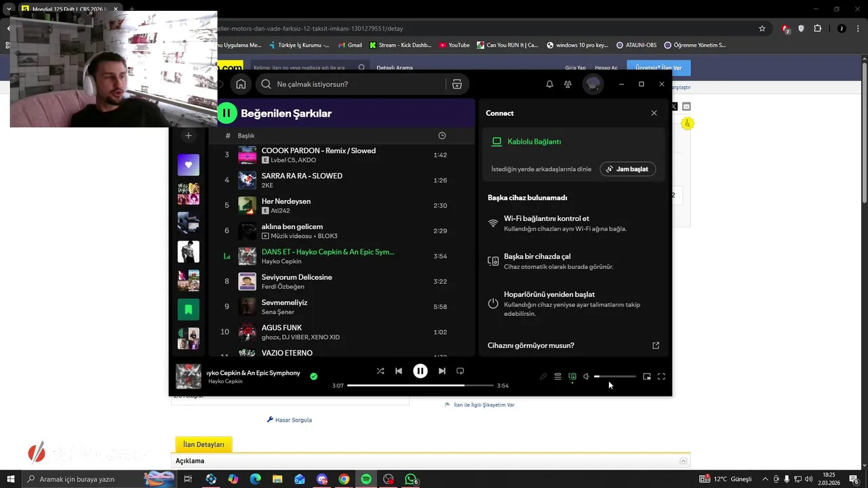Play COOOK PARDON - Remix / Slowed
The image size is (868, 488).
click(341, 155)
